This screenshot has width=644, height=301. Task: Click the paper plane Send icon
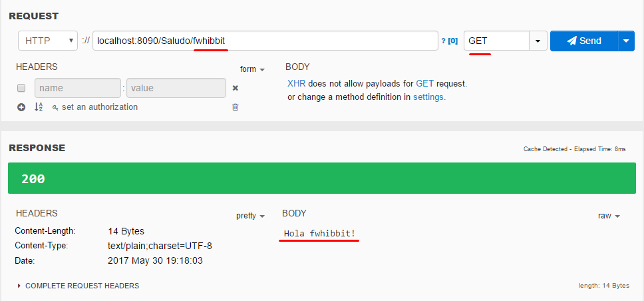[x=571, y=41]
